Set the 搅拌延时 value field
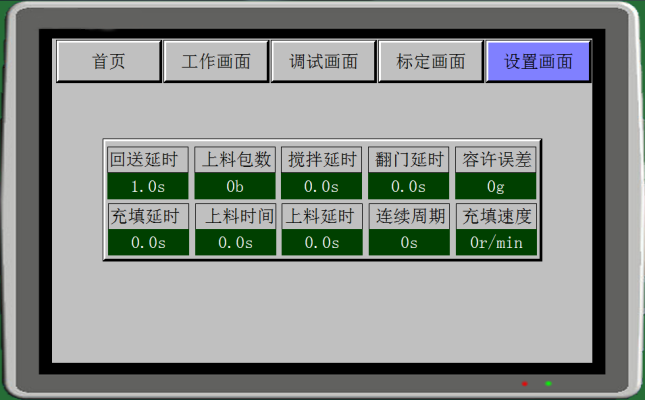The width and height of the screenshot is (645, 400). click(x=321, y=186)
